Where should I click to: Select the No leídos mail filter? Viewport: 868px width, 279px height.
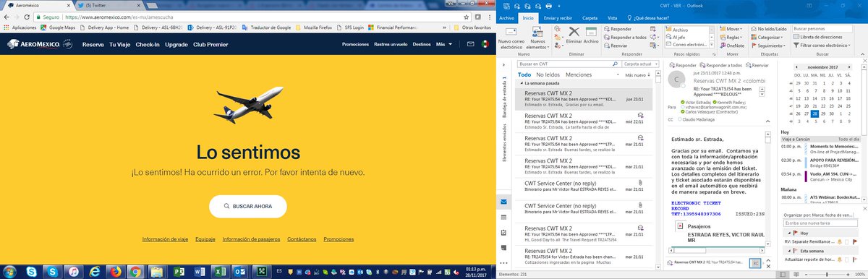[548, 74]
